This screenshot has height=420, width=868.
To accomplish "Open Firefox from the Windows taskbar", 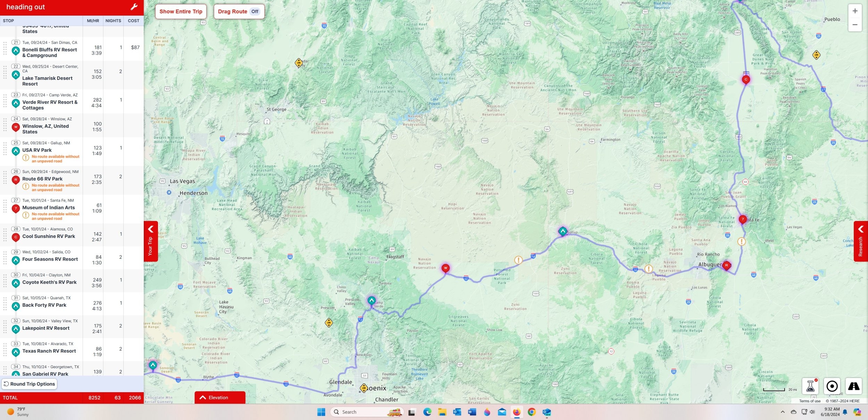I will [x=517, y=412].
